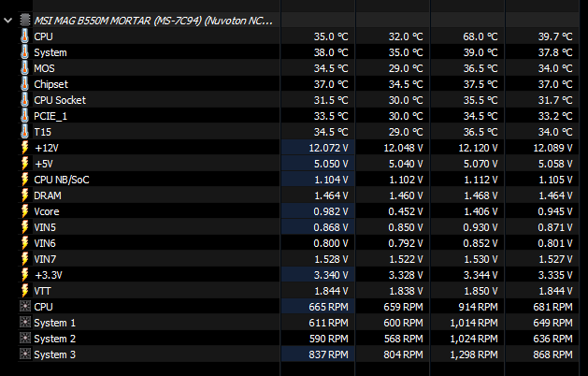Click the 3.340 V current value
Image resolution: width=588 pixels, height=376 pixels.
331,275
